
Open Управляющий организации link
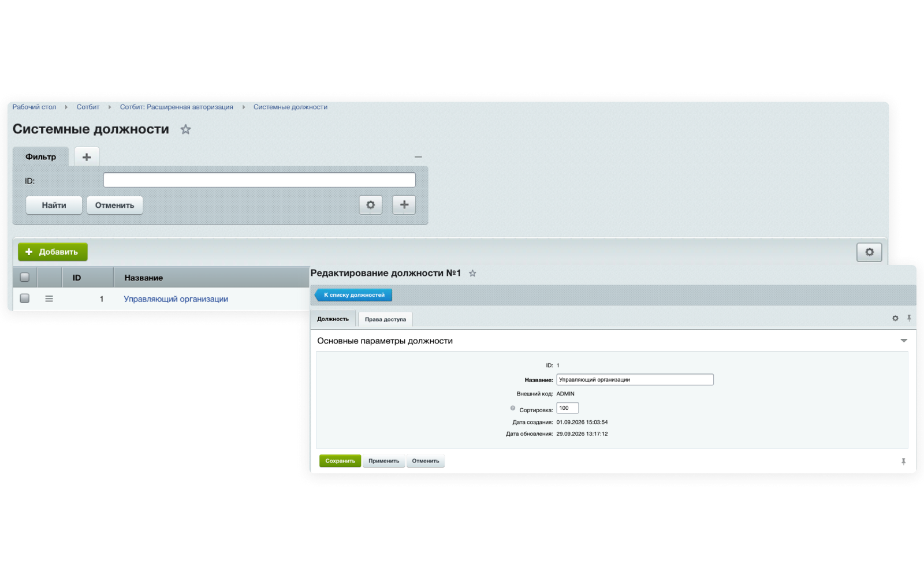tap(176, 299)
